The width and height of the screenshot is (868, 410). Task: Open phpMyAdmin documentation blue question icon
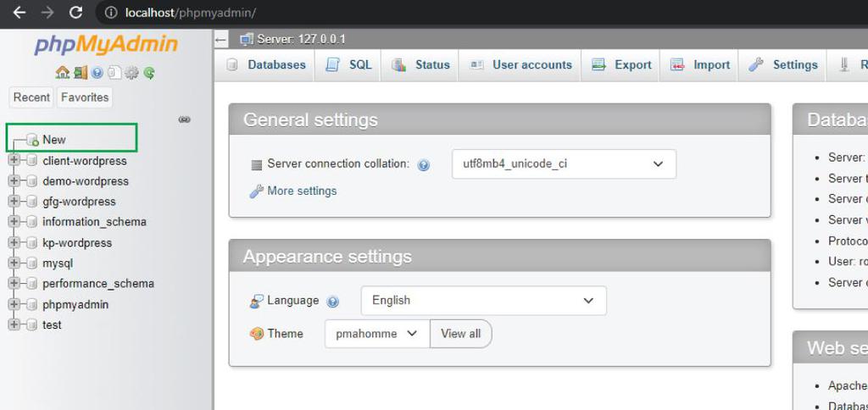click(97, 73)
